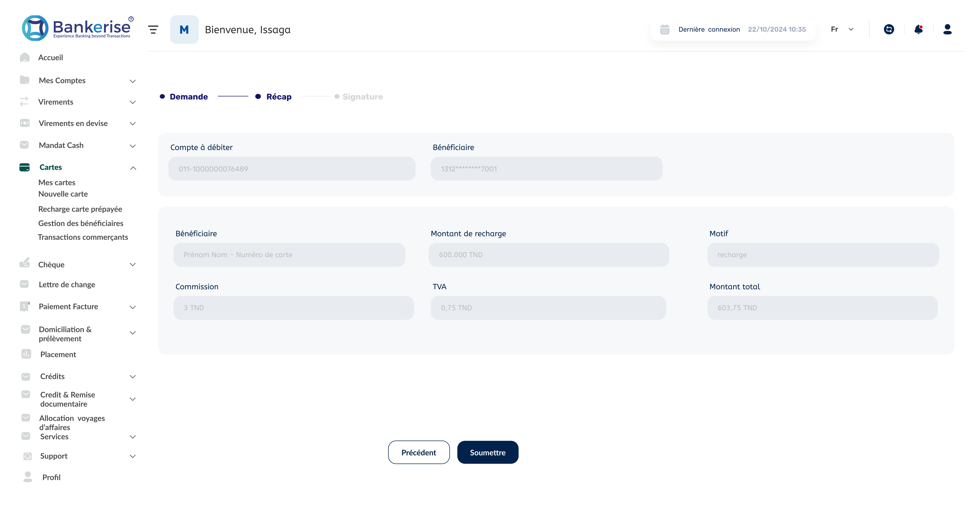Go to the Accueil menu item

(51, 57)
